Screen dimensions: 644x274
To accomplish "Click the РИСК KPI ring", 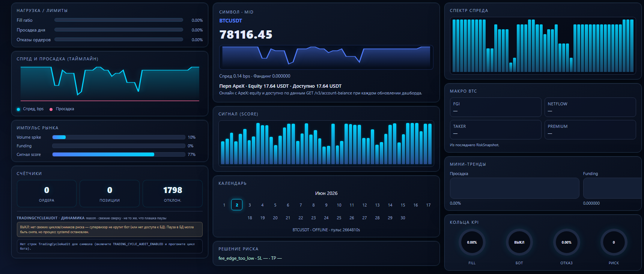I will 614,242.
